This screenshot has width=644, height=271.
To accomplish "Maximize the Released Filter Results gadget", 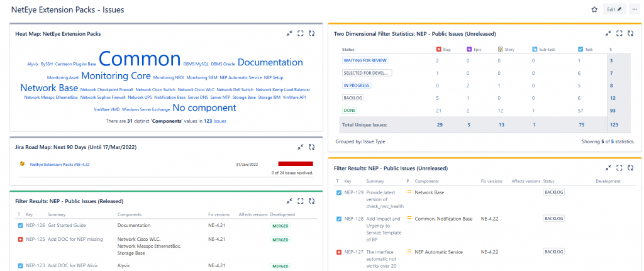I will (300, 201).
